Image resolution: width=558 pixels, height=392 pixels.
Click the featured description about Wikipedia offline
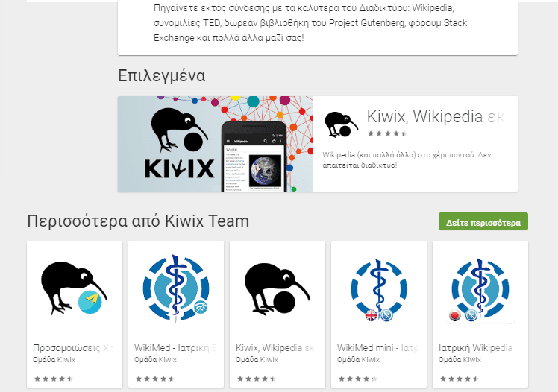(407, 160)
